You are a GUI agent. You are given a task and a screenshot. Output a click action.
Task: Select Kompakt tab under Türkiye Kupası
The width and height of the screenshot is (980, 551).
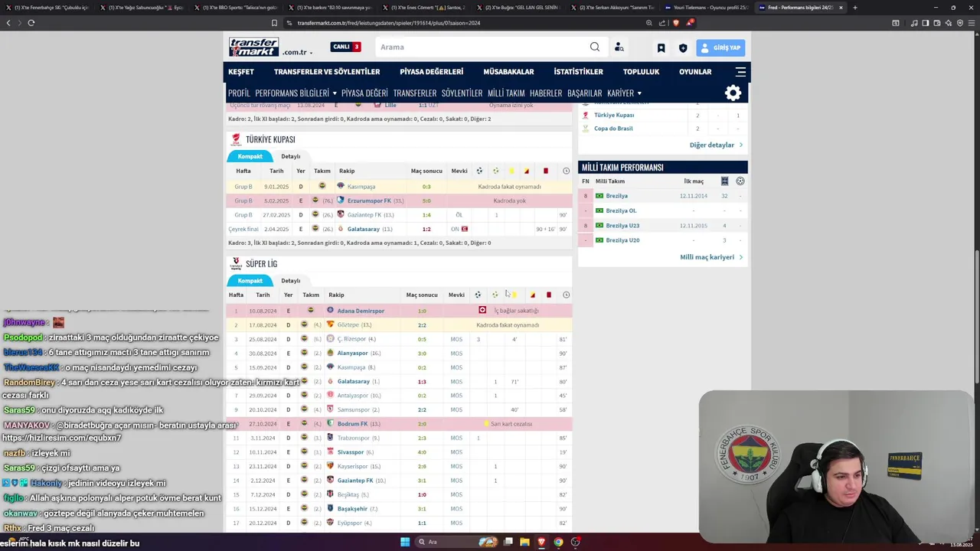[250, 156]
